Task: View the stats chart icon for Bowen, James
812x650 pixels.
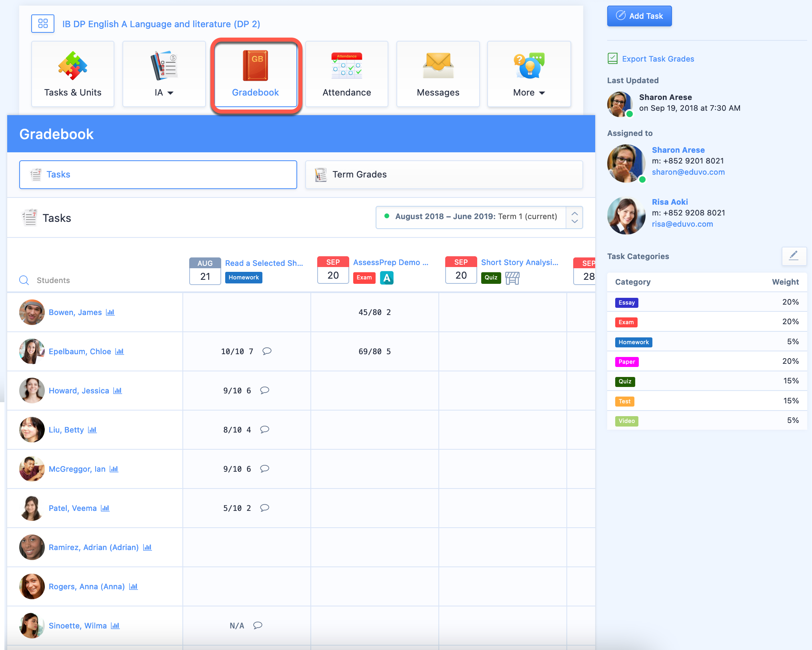Action: 110,312
